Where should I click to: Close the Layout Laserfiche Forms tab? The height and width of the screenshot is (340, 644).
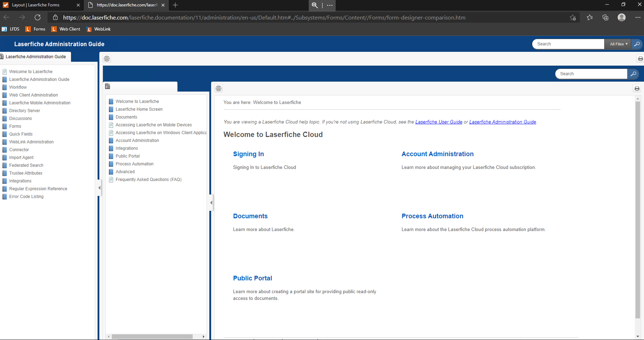(78, 5)
